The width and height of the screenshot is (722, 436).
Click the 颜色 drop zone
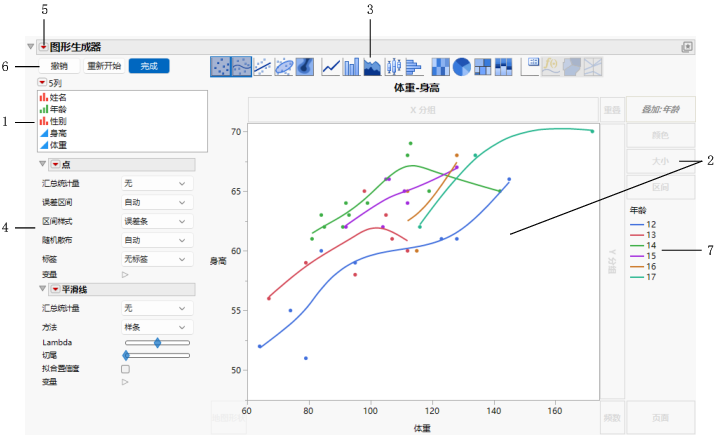pyautogui.click(x=661, y=135)
